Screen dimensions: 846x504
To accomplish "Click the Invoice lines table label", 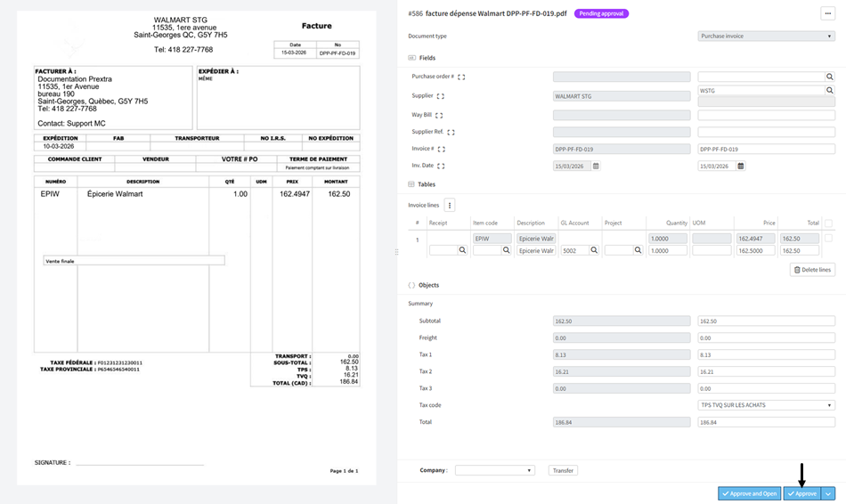I will coord(424,205).
